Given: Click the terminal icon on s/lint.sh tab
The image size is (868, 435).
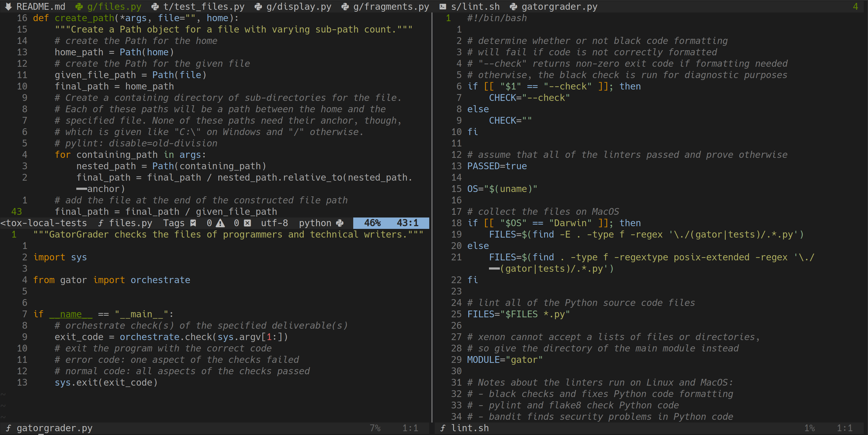Looking at the screenshot, I should tap(443, 7).
